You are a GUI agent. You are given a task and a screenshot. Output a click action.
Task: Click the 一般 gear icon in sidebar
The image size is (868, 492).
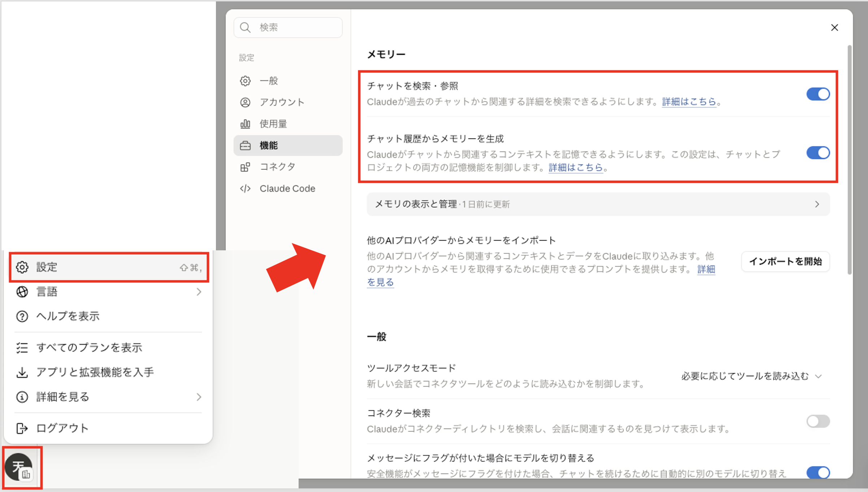point(245,81)
